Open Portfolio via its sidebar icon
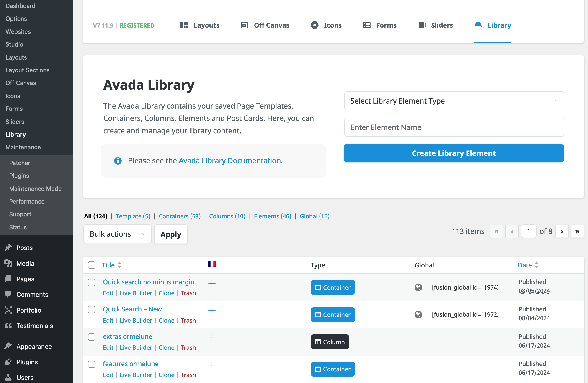Screen dimensions: 588x383 8,310
